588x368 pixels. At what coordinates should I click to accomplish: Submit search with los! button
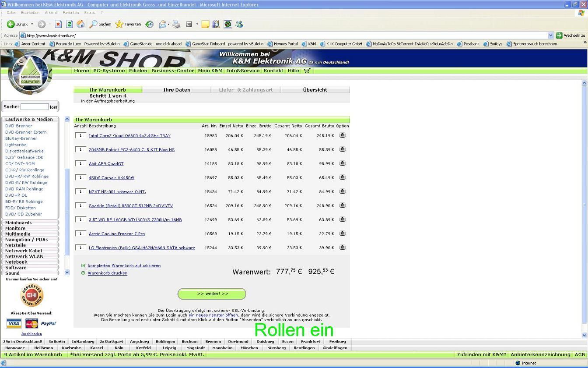coord(53,107)
